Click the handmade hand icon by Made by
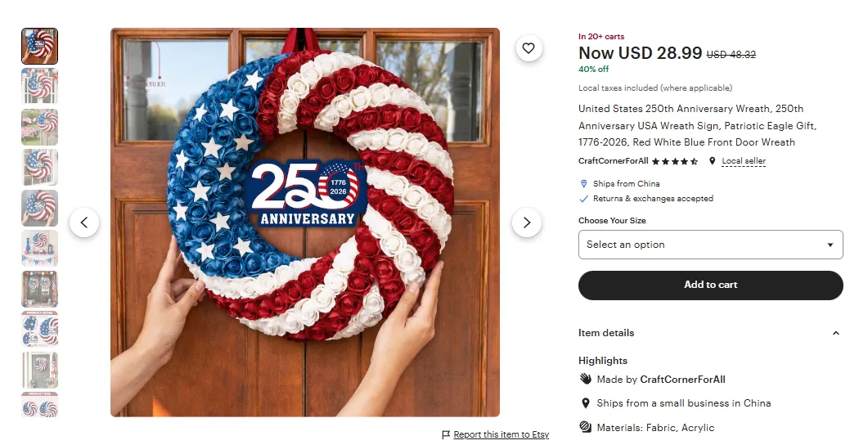Screen dimensions: 868x445 pos(585,379)
